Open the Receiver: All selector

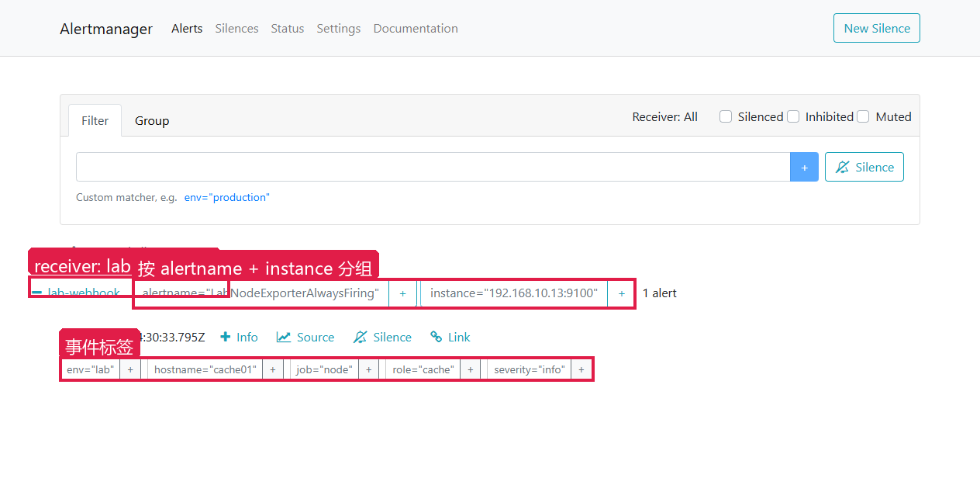point(665,116)
